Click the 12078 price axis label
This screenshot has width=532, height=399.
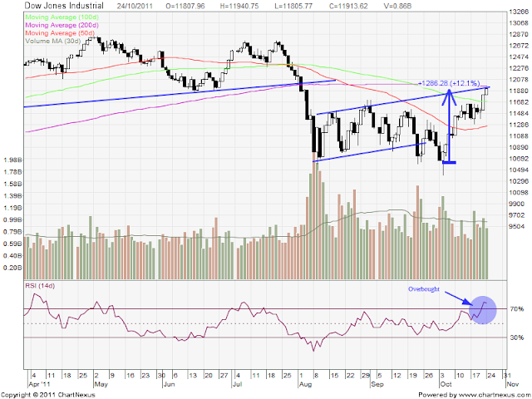(519, 80)
